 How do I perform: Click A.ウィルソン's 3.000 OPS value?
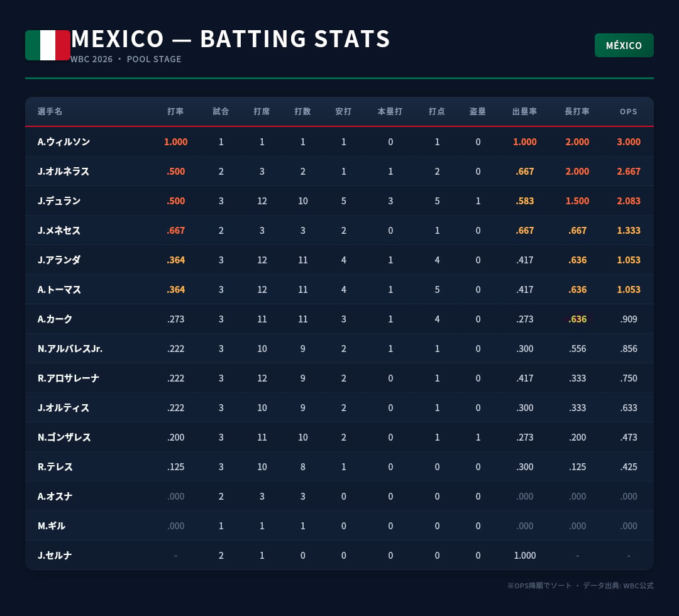click(628, 142)
